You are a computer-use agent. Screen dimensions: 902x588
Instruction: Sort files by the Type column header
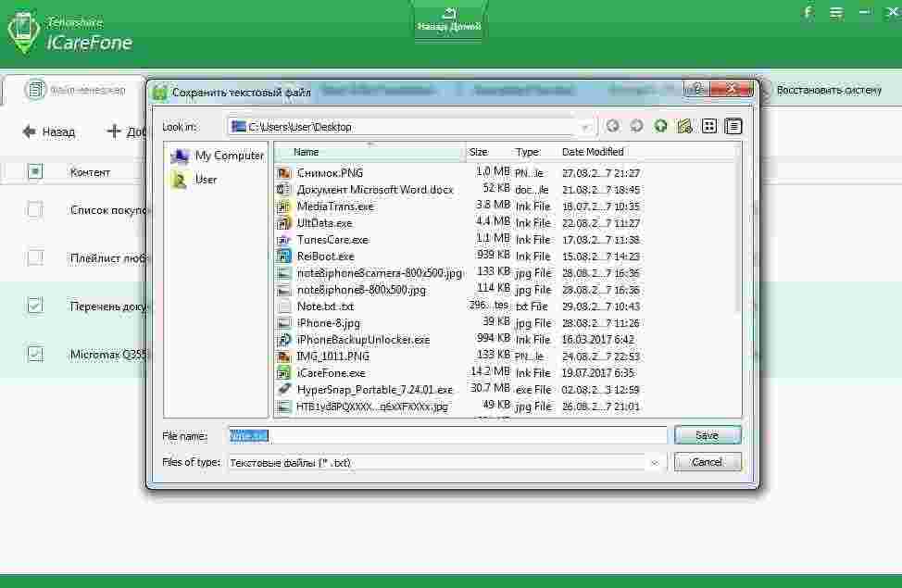[528, 152]
